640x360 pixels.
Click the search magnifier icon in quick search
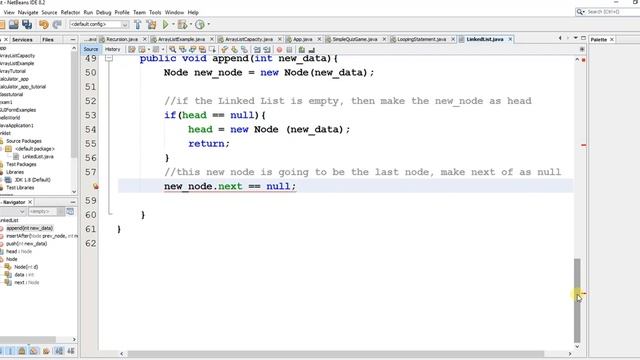(580, 12)
